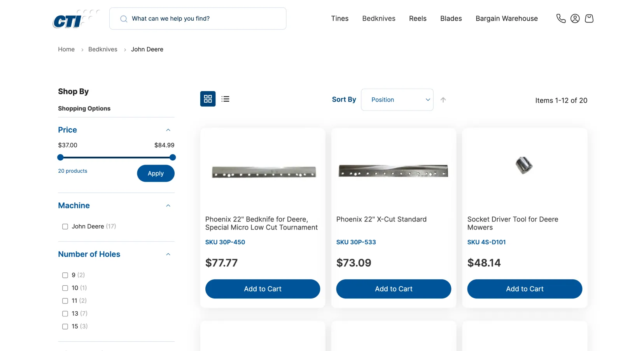
Task: Switch to list view
Action: 225,99
